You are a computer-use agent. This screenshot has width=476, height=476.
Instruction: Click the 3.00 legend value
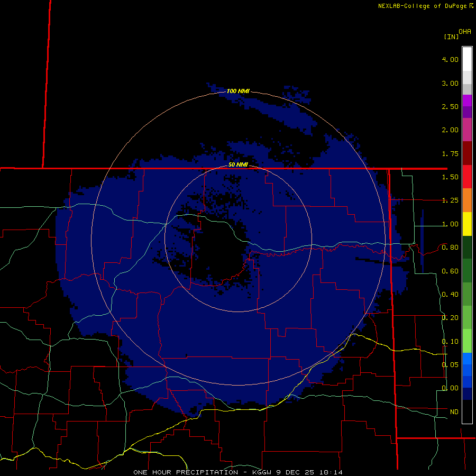(450, 83)
